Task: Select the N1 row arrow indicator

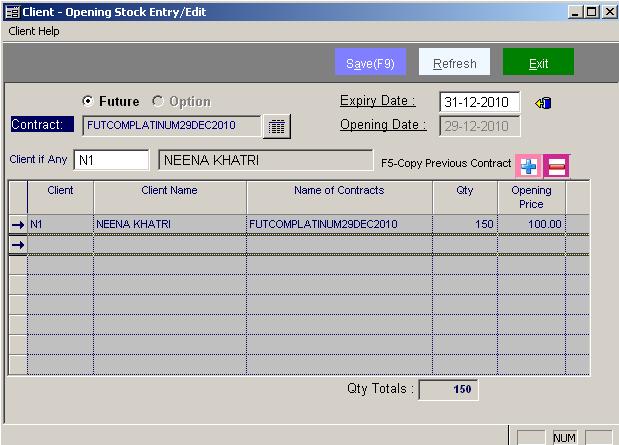Action: tap(17, 225)
